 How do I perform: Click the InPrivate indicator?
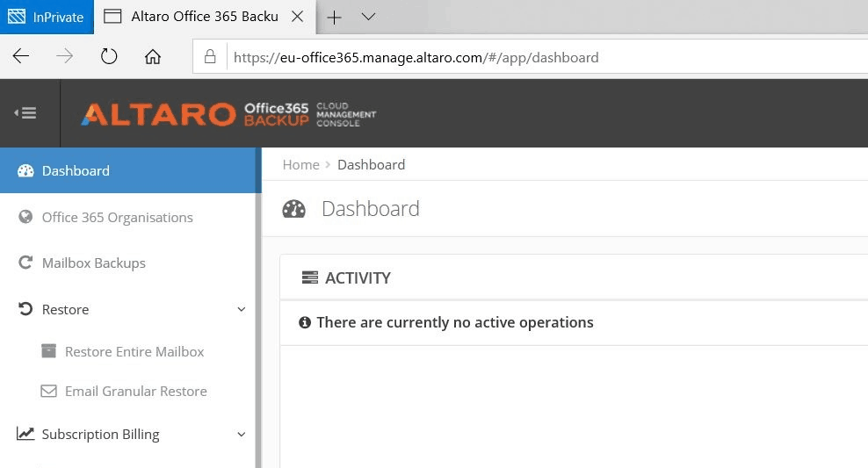[x=47, y=17]
